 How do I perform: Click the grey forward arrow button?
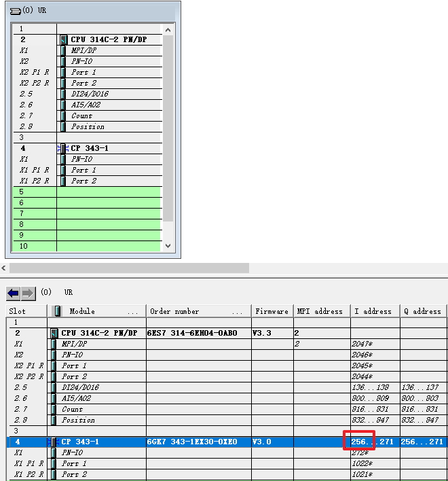29,293
